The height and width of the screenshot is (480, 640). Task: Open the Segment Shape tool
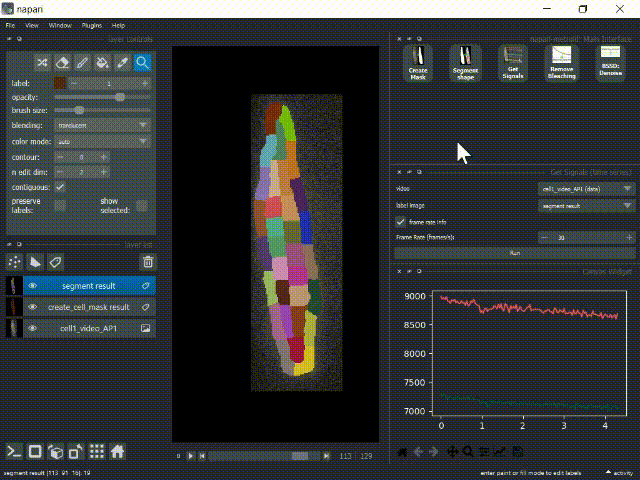click(465, 63)
